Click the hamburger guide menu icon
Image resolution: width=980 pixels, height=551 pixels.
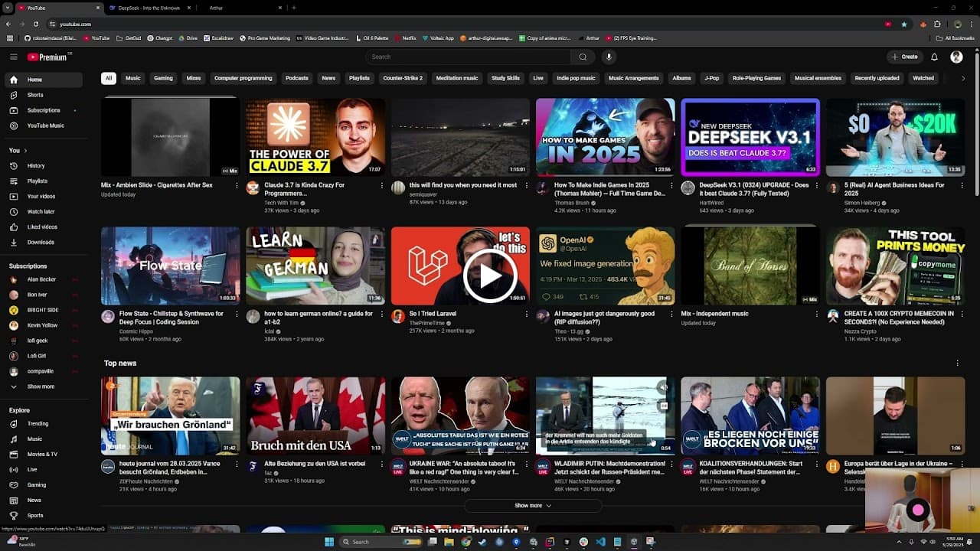coord(13,57)
